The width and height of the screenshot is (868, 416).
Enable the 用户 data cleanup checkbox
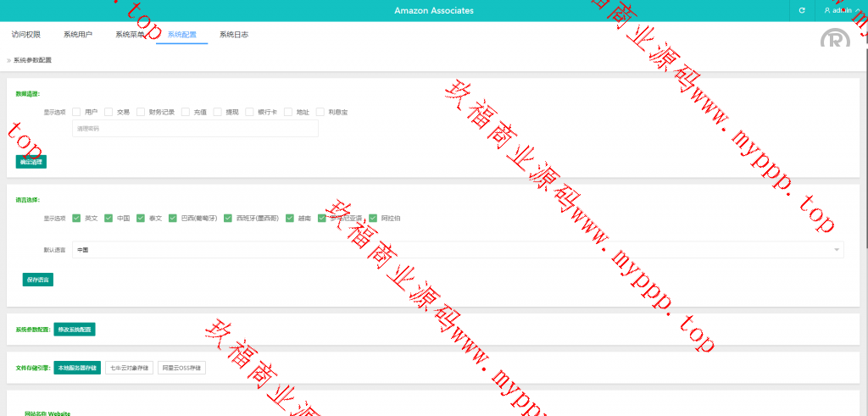pos(76,112)
